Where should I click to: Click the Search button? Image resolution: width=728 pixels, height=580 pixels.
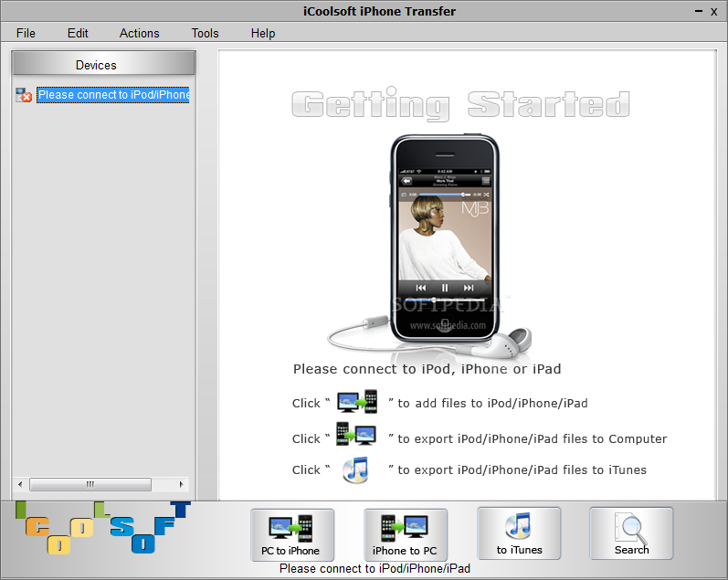[x=631, y=533]
